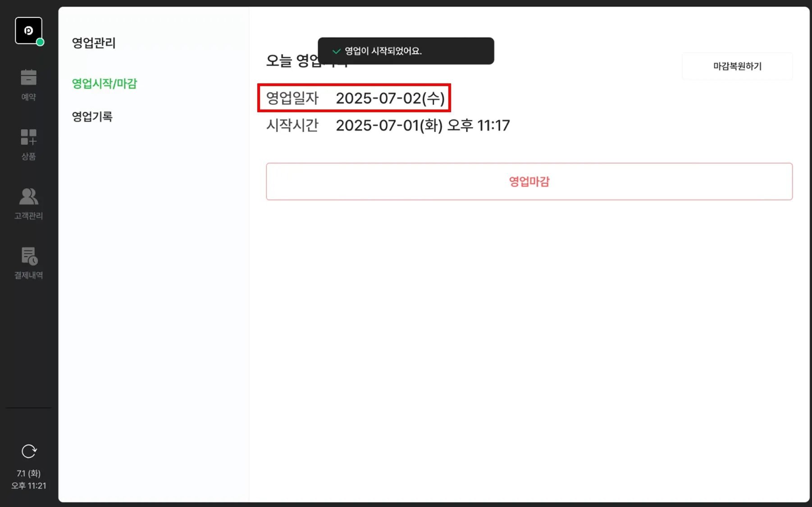Select 영업기록 menu item
Screen dimensions: 812x507
[x=92, y=117]
